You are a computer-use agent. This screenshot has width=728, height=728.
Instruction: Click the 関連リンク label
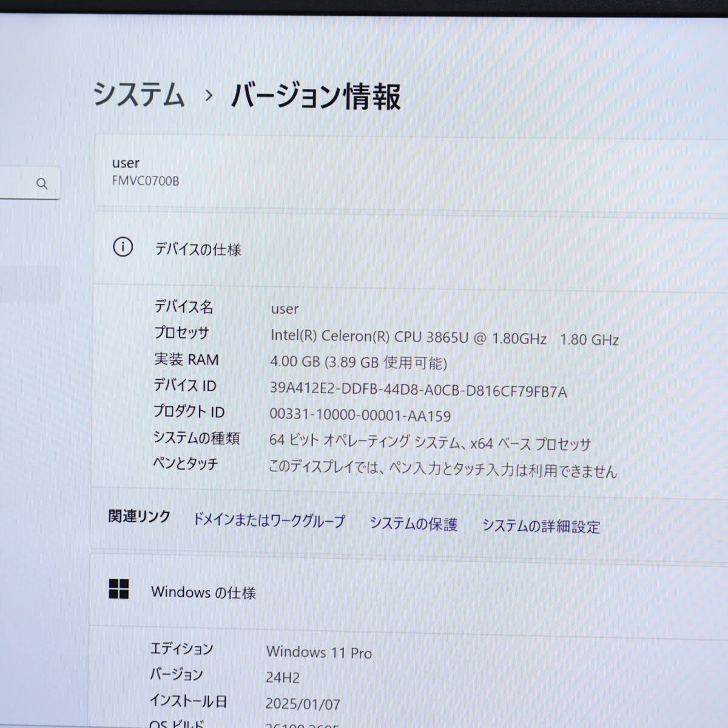139,516
